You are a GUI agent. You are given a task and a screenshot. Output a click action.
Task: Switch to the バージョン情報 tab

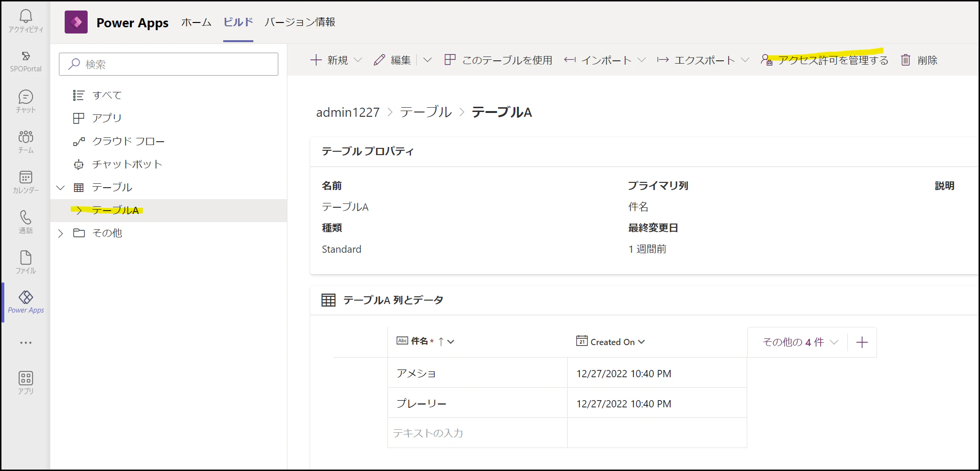tap(300, 22)
